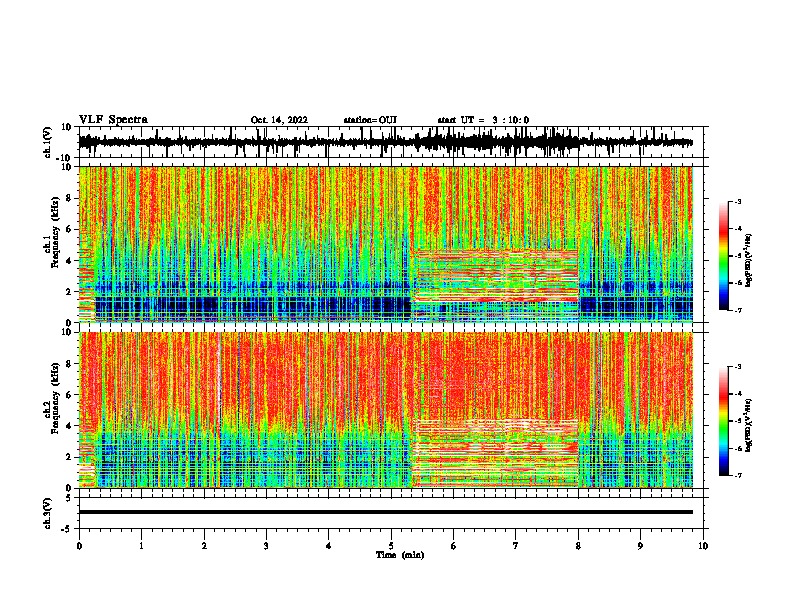The height and width of the screenshot is (612, 792).
Task: Click time axis tick label "6"
Action: pyautogui.click(x=454, y=546)
